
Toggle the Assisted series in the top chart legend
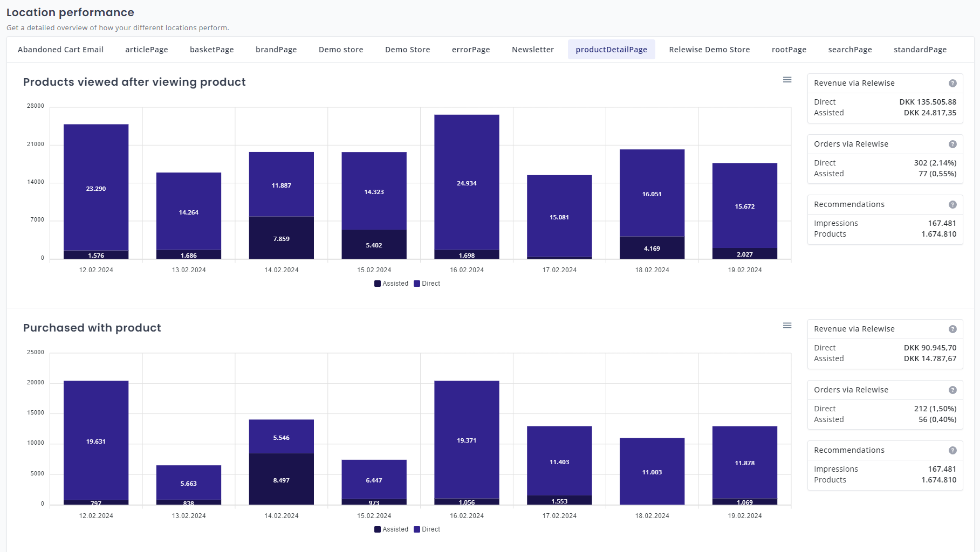[x=392, y=284]
